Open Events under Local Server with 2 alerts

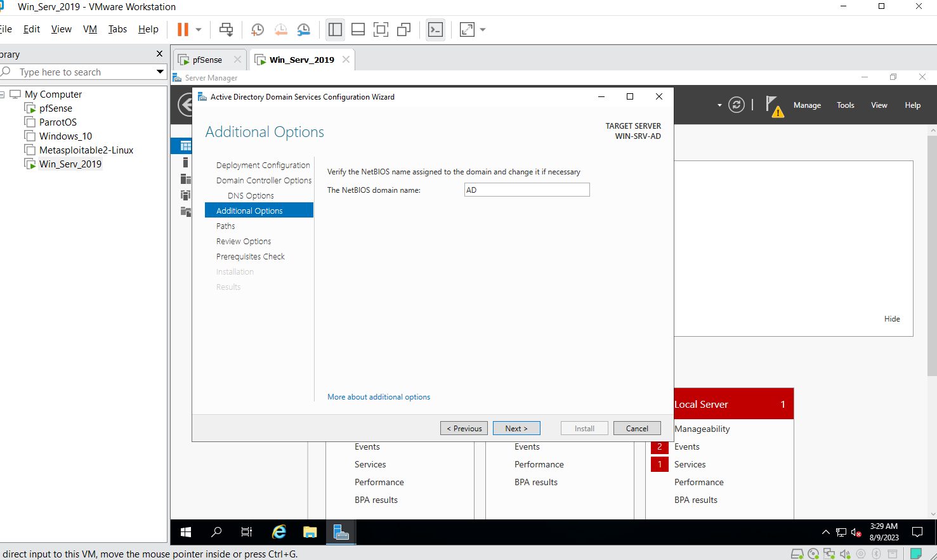[x=686, y=446]
